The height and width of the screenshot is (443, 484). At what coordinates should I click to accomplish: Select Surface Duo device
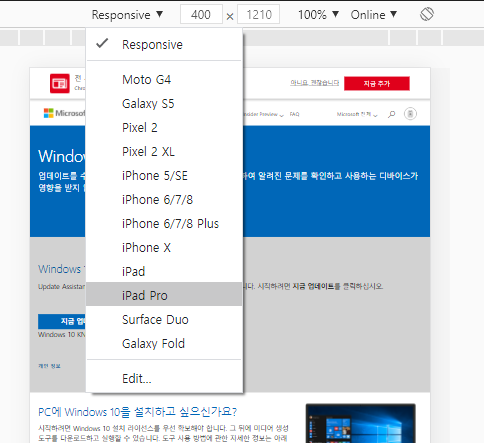click(x=164, y=320)
